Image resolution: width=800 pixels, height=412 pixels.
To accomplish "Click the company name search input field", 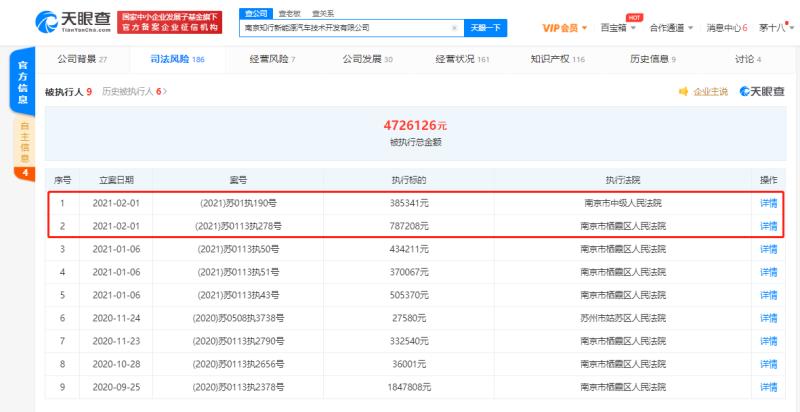I will coord(351,28).
